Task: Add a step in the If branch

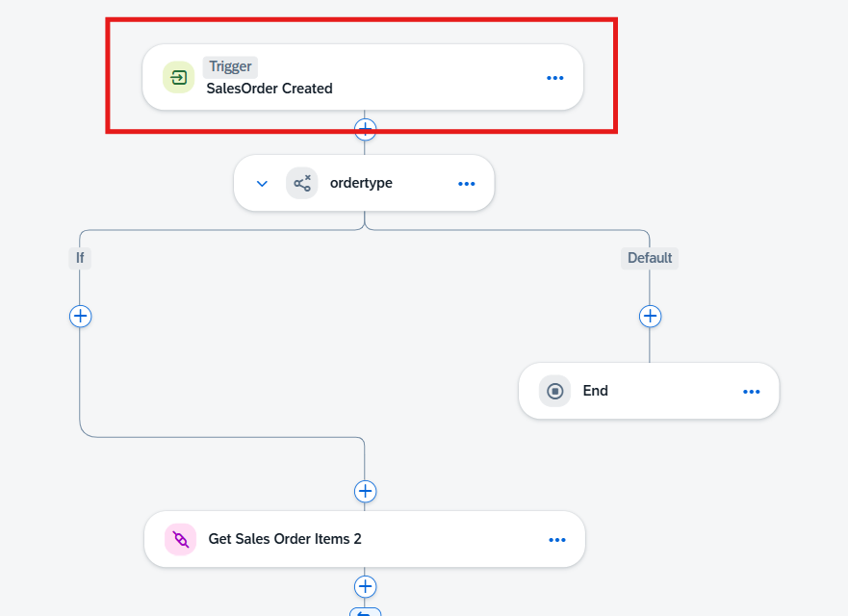Action: tap(80, 316)
